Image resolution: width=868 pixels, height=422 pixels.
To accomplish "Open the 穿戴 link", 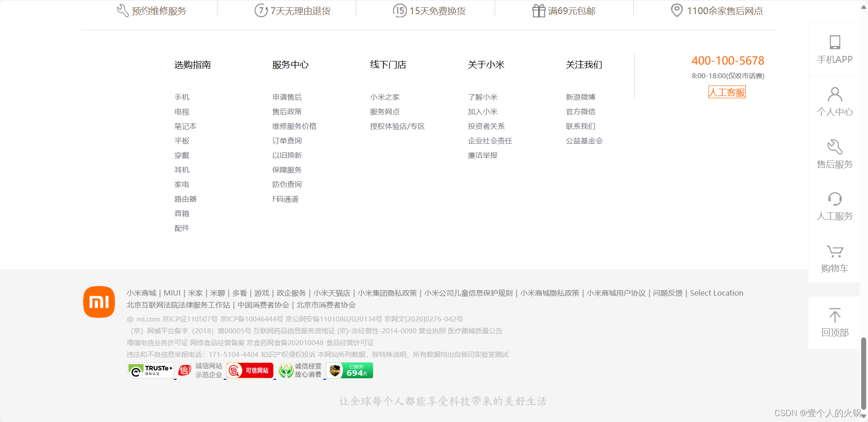I will [182, 155].
